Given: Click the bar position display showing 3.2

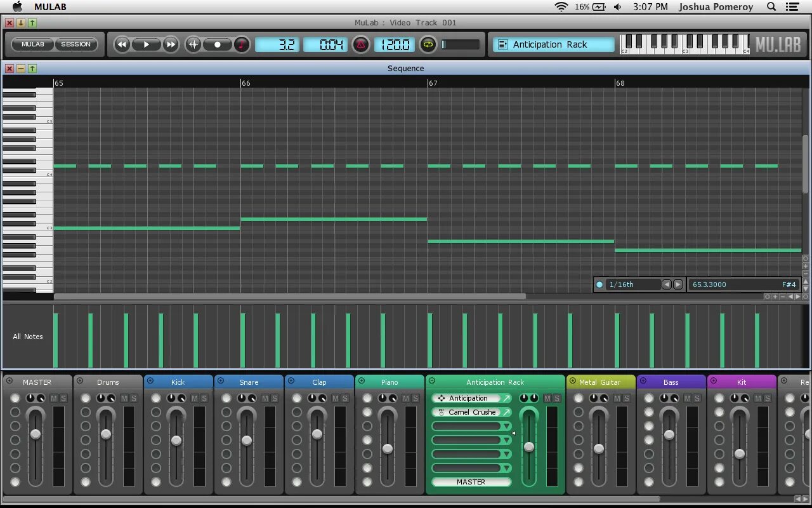Looking at the screenshot, I should click(x=277, y=44).
